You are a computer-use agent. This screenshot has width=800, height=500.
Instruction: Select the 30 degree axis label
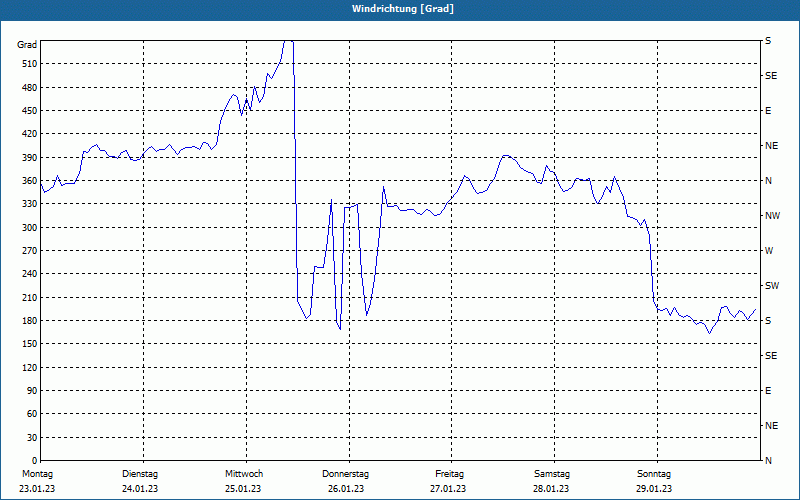click(x=33, y=438)
